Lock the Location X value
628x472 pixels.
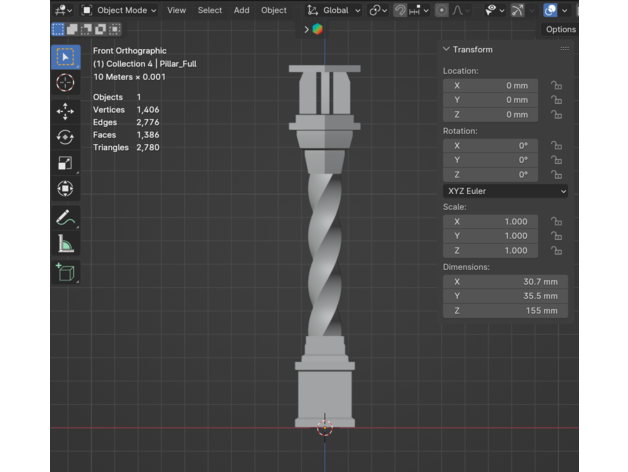pyautogui.click(x=557, y=85)
